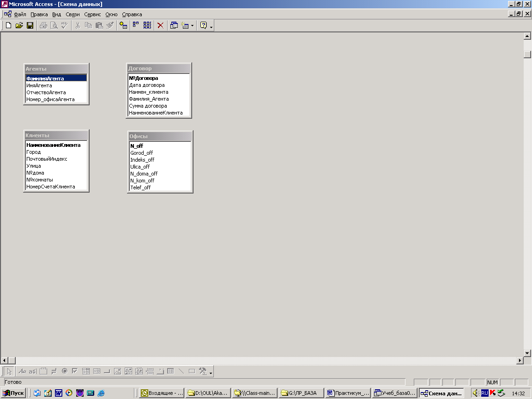Select N_off field in Офисы table
532x399 pixels.
coord(160,146)
